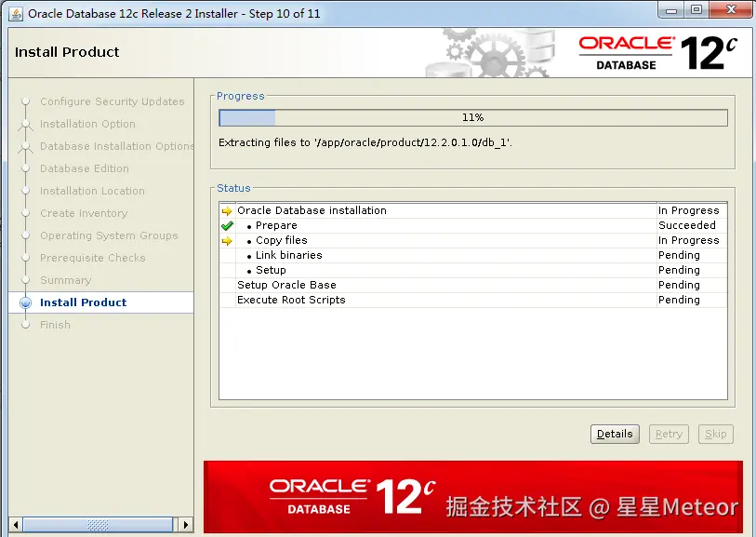Click the Retry button
Viewport: 756px width, 537px height.
coord(669,434)
